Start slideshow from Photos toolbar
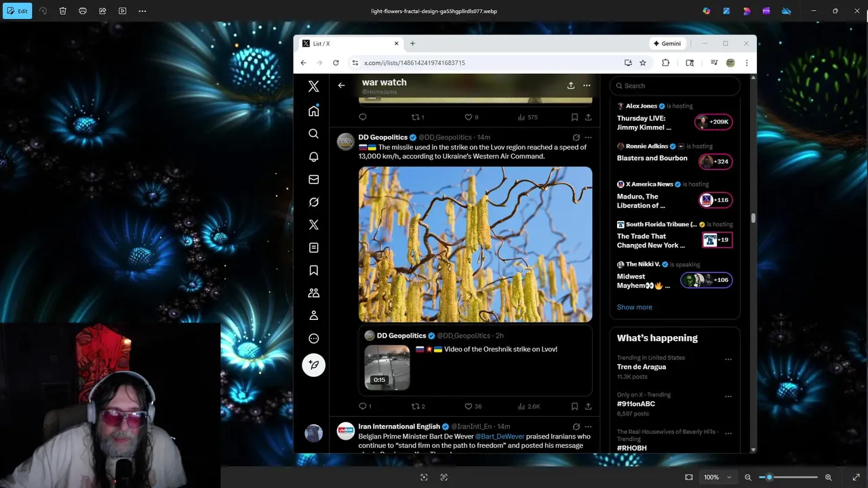This screenshot has height=488, width=868. click(x=122, y=11)
